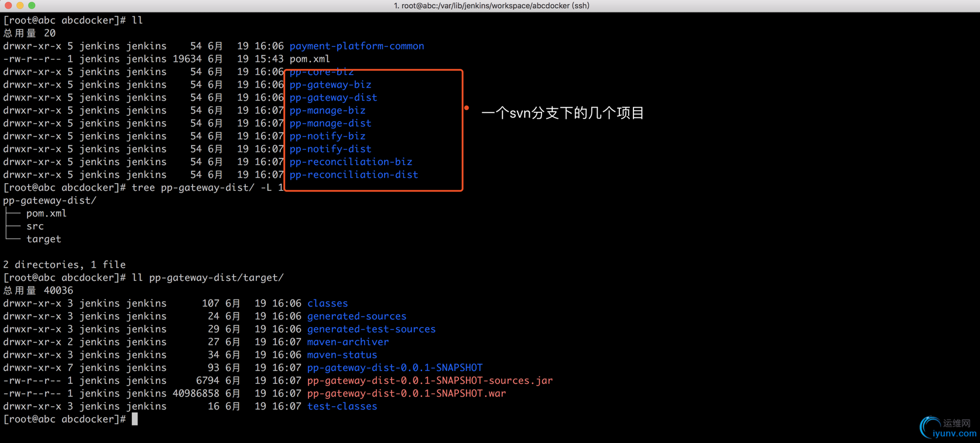The image size is (980, 443).
Task: Click the pom.xml file name in the first listing
Action: tap(310, 59)
